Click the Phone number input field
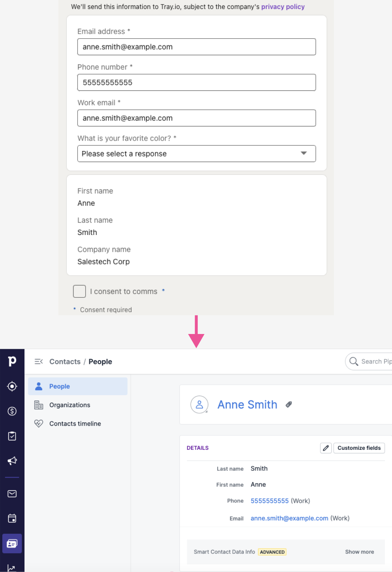The width and height of the screenshot is (392, 572). tap(196, 83)
